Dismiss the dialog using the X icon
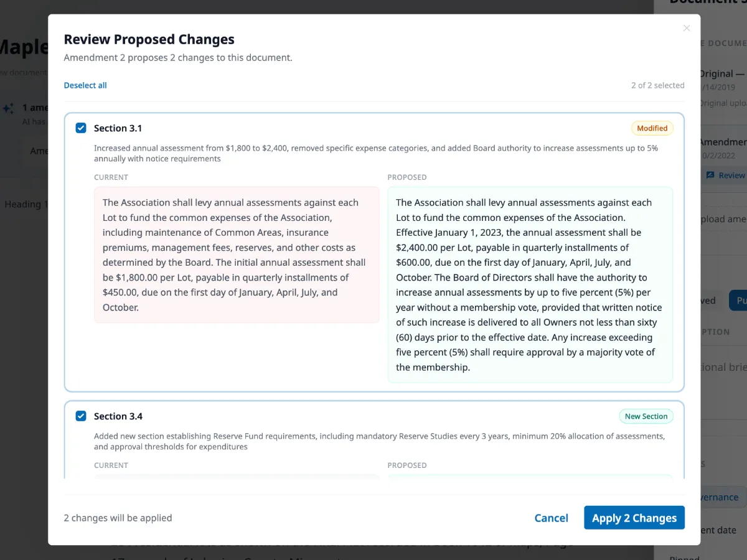 tap(687, 28)
